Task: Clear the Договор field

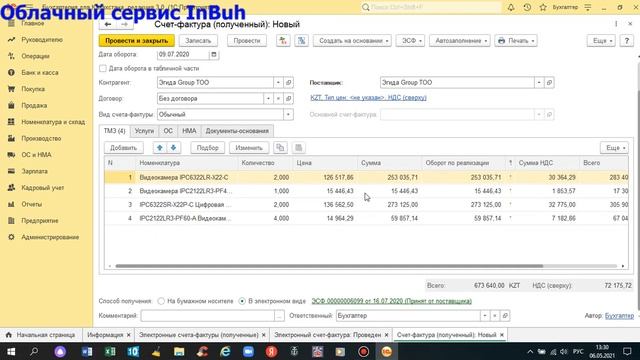Action: pyautogui.click(x=278, y=98)
